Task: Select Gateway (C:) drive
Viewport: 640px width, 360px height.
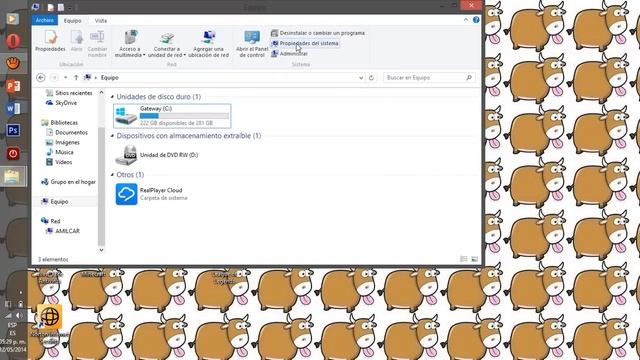Action: click(172, 116)
